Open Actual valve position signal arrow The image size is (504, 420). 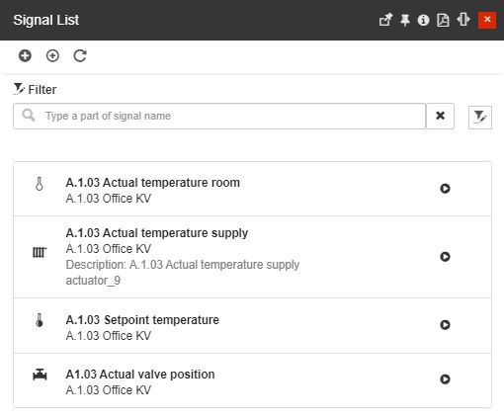(x=445, y=379)
